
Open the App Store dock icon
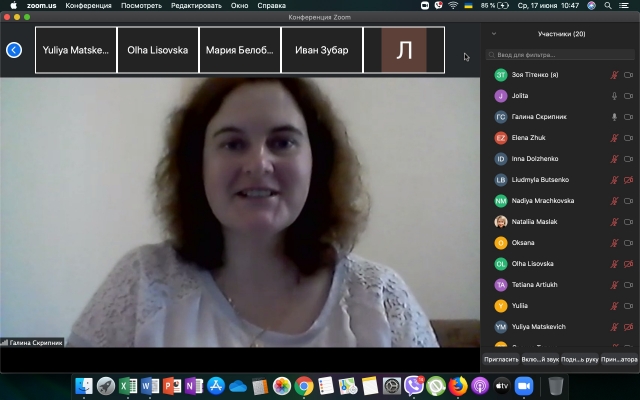pyautogui.click(x=216, y=385)
